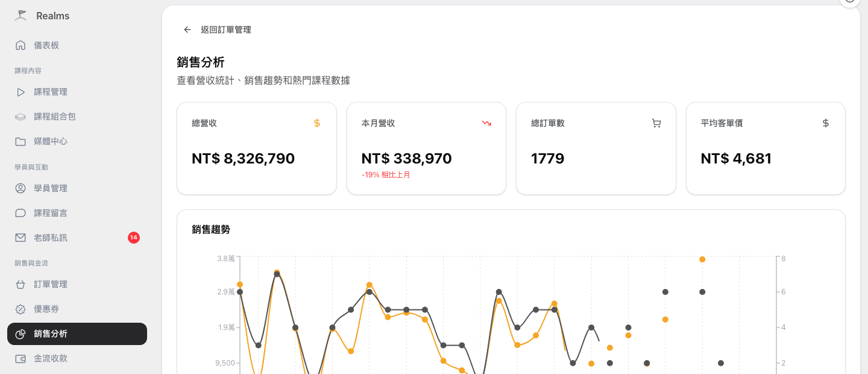This screenshot has width=868, height=374.
Task: Click the value NT$ 4,681
Action: pyautogui.click(x=736, y=159)
